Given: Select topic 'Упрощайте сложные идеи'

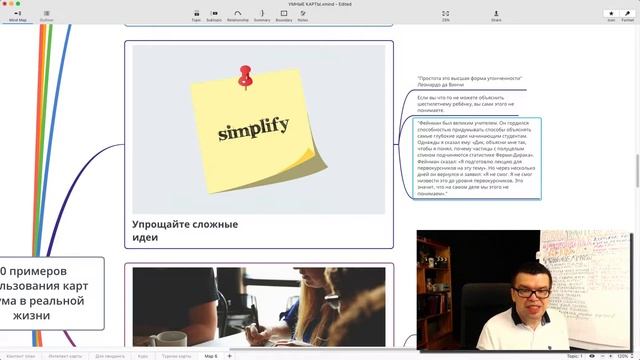Looking at the screenshot, I should pyautogui.click(x=185, y=231).
